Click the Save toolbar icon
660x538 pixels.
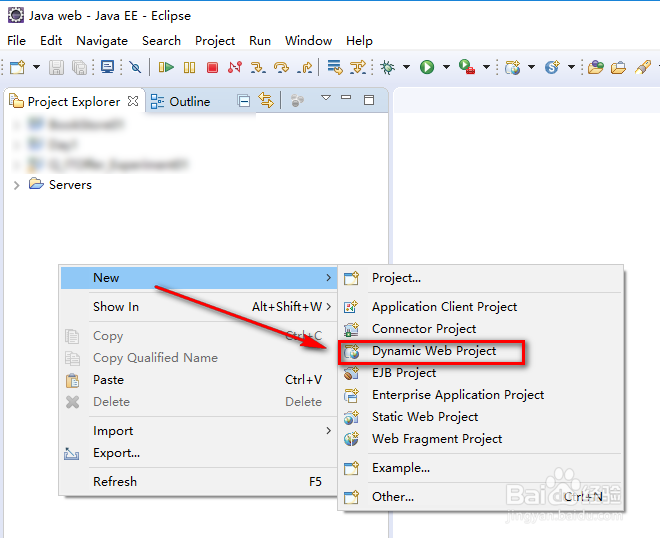click(x=56, y=67)
